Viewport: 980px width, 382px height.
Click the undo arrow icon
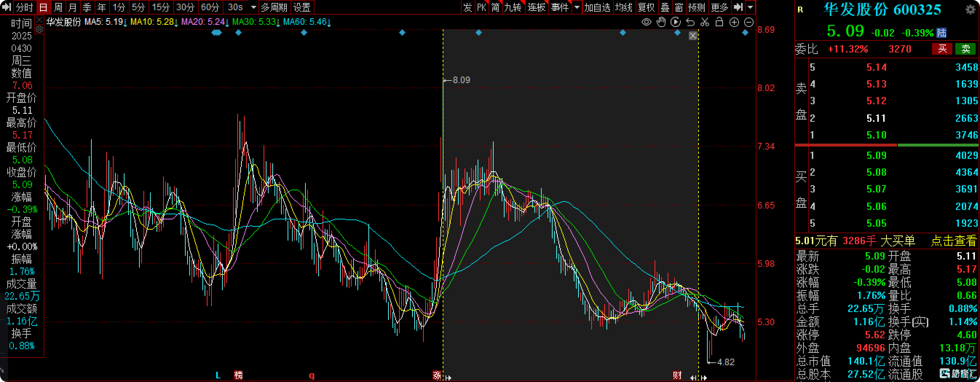(690, 22)
